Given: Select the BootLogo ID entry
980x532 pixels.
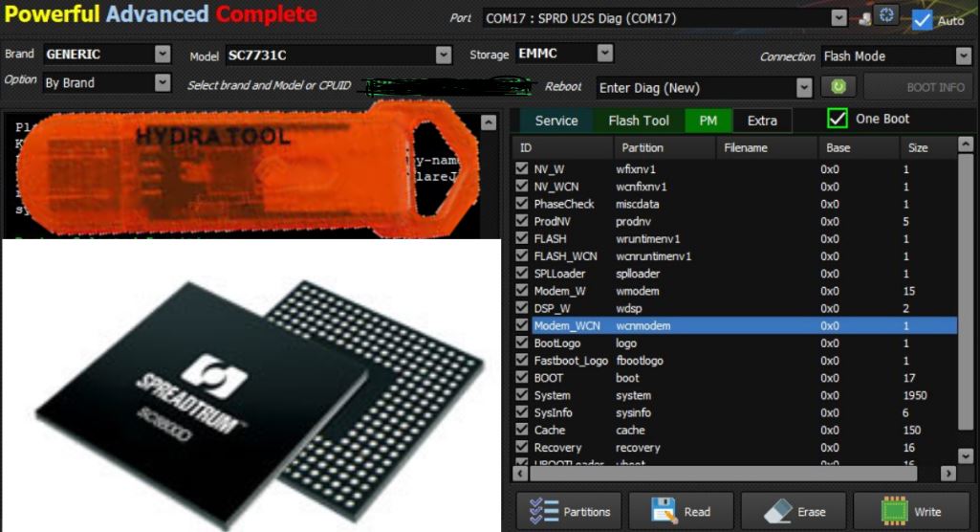Looking at the screenshot, I should tap(556, 343).
